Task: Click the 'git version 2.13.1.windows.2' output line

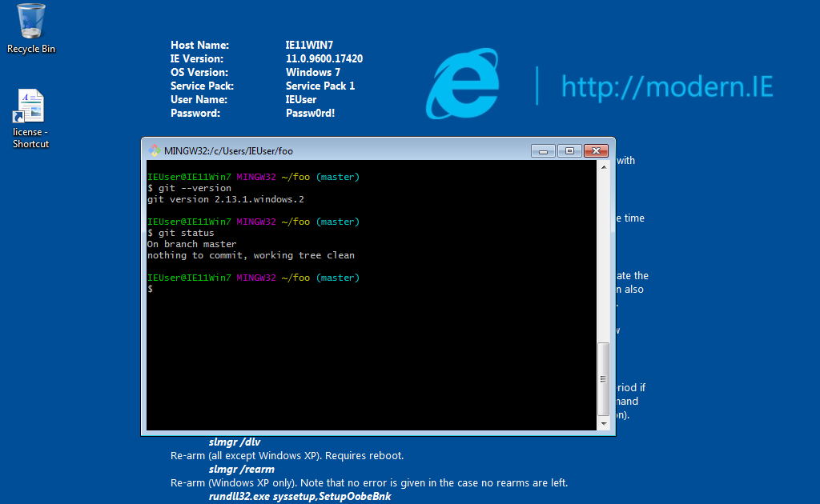Action: click(x=225, y=199)
